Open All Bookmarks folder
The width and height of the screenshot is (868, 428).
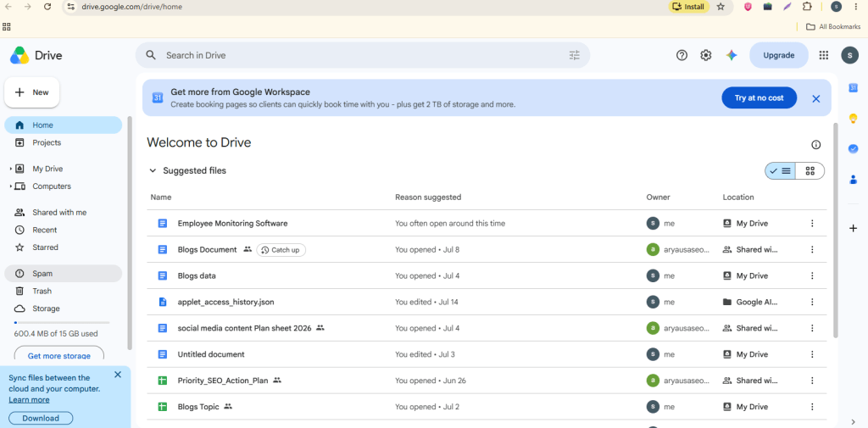click(x=833, y=26)
